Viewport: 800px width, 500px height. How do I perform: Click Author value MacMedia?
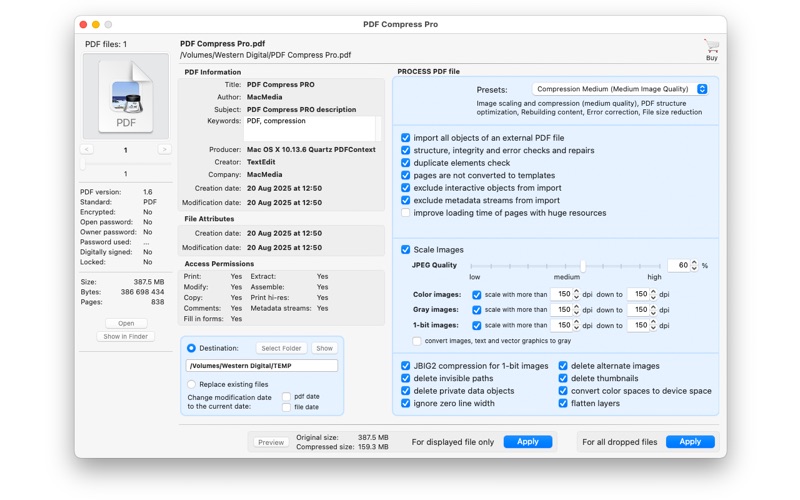click(264, 97)
